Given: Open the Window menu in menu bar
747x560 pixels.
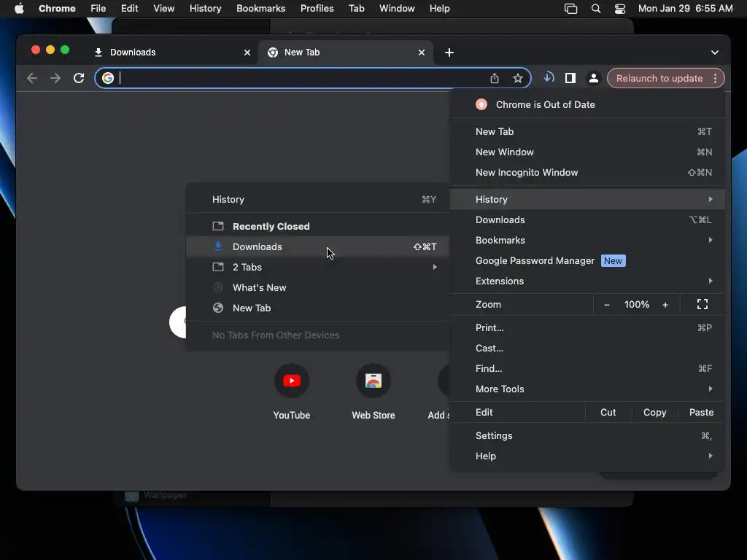Looking at the screenshot, I should click(x=397, y=9).
